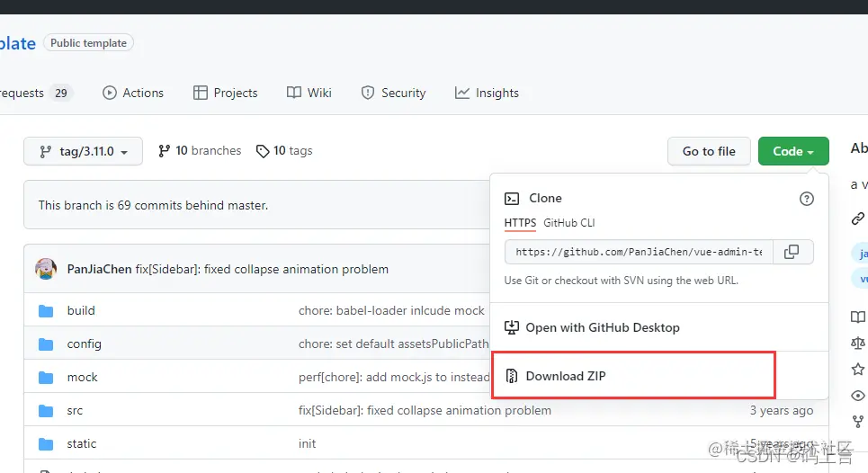Open commit 'chore: set default assetsPublicPath'
This screenshot has width=868, height=473.
point(394,344)
